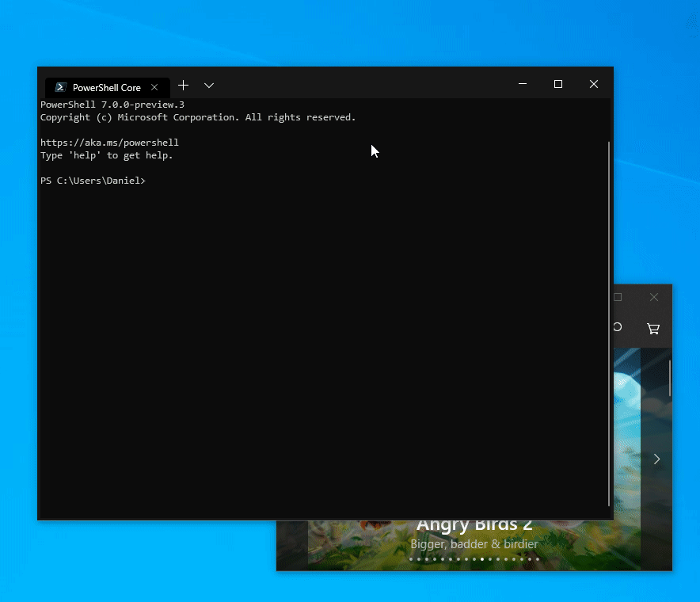Click the Store window vertical scrollbar

click(x=670, y=378)
